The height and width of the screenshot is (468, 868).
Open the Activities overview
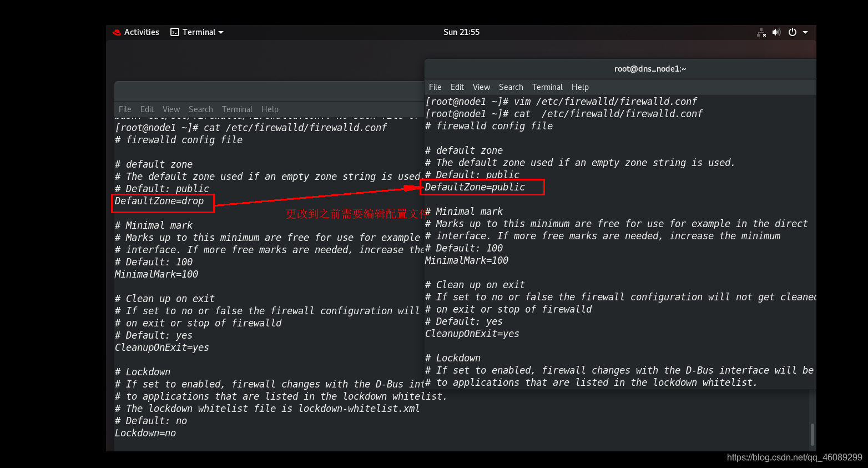(x=142, y=32)
